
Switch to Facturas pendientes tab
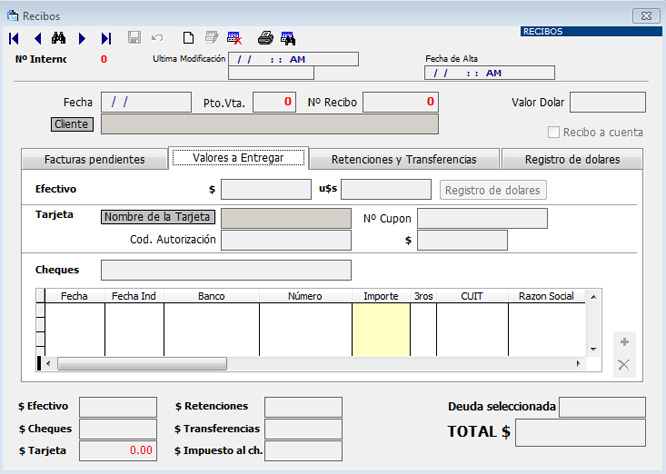point(94,159)
